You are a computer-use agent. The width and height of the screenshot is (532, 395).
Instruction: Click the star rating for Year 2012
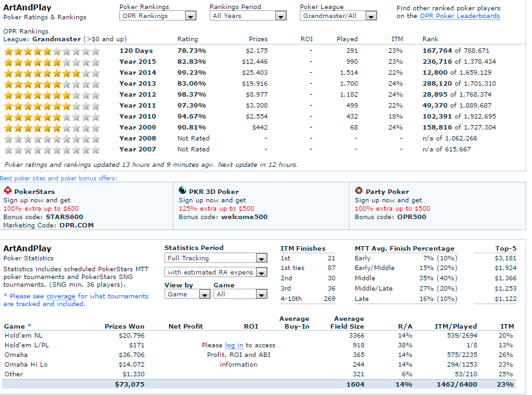pyautogui.click(x=52, y=95)
